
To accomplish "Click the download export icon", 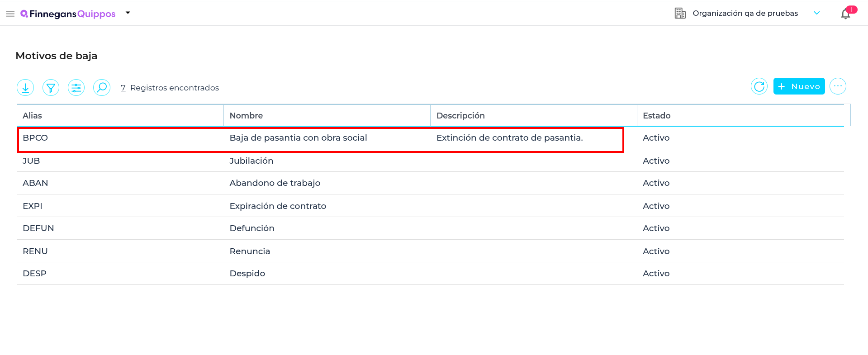I will click(x=25, y=87).
